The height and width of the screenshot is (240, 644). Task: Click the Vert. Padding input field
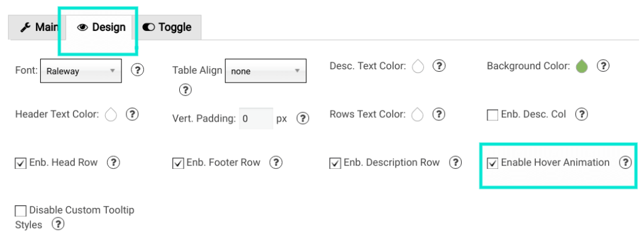click(x=257, y=118)
